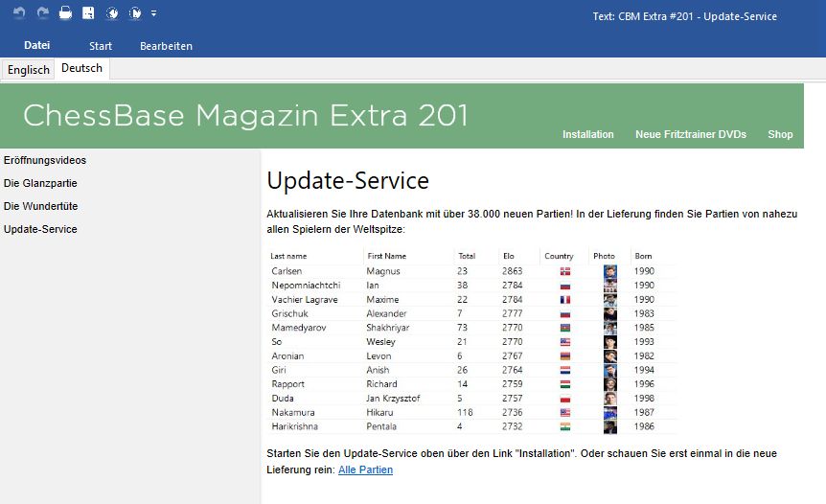This screenshot has height=504, width=826.
Task: Click the save disk icon
Action: 88,13
